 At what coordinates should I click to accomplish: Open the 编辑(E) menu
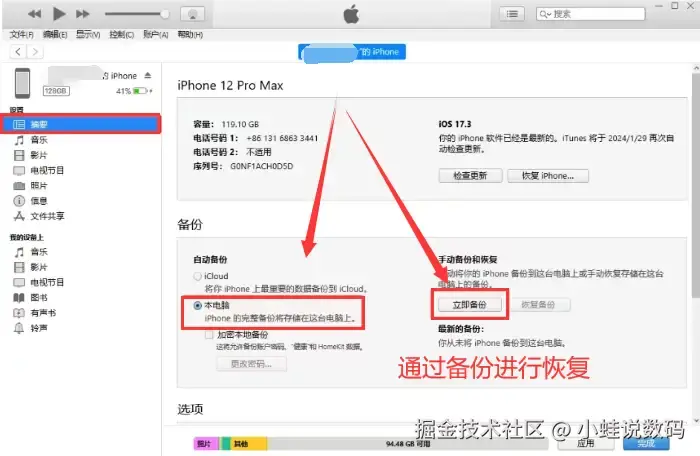[55, 34]
